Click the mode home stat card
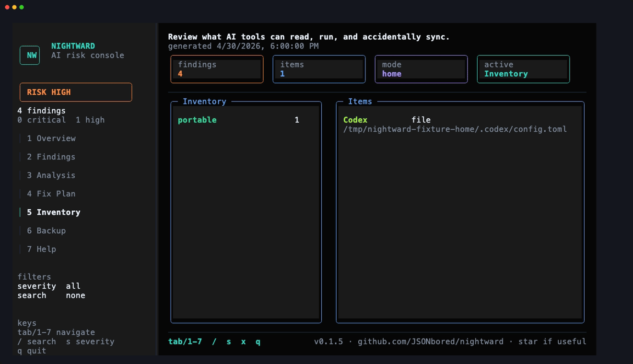The image size is (633, 364). 421,69
